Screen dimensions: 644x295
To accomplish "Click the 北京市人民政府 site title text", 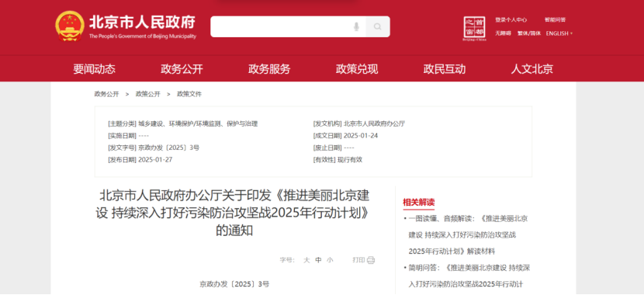I will [x=142, y=22].
